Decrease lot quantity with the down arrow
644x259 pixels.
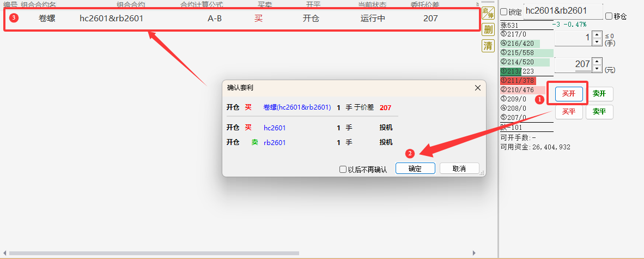pyautogui.click(x=597, y=42)
